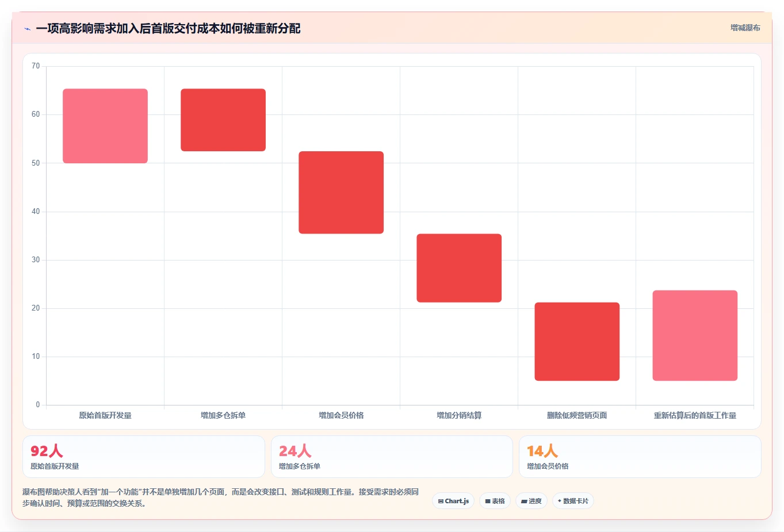
Task: Click the footer description starting 瀑布图帮助决策人
Action: (x=221, y=497)
